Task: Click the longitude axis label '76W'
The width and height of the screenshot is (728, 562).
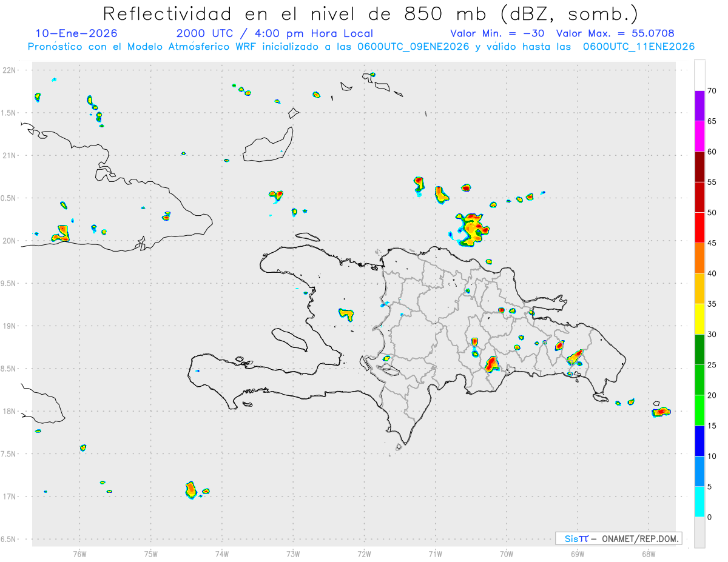Action: pos(79,554)
